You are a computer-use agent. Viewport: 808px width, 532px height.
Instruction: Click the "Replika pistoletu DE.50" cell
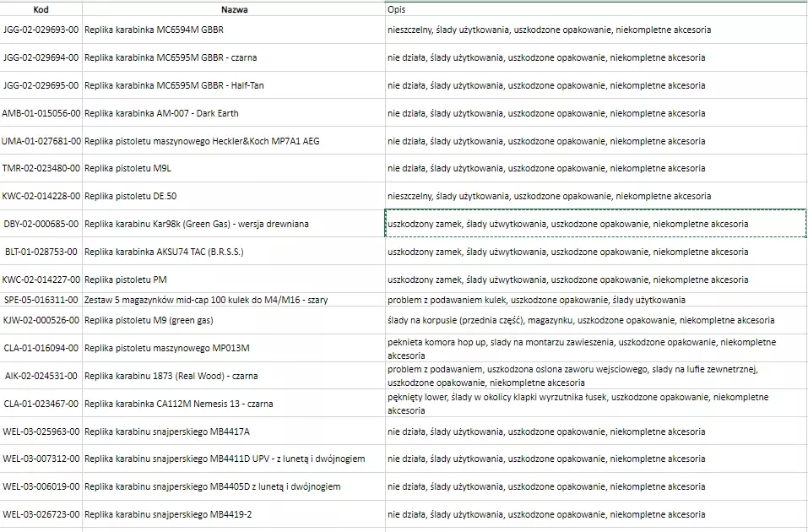[233, 196]
